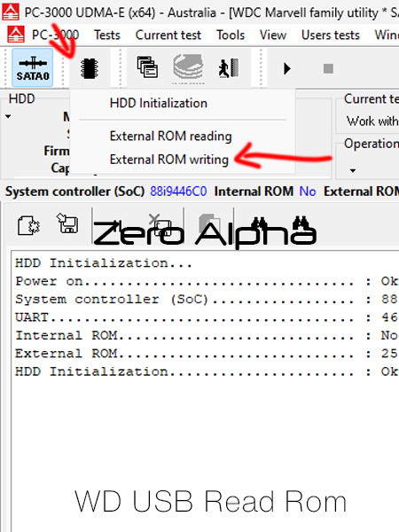Open the ROM chip toolbar icon
Screen dimensions: 399x532
[90, 68]
